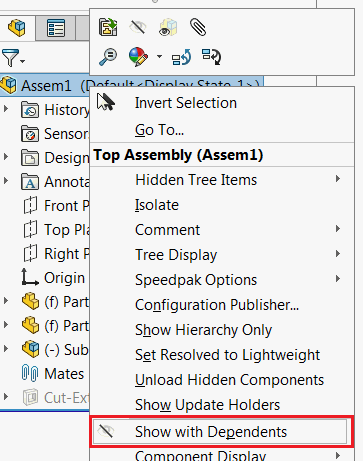The width and height of the screenshot is (363, 461).
Task: Expand the suppressed Cut-Extrude feature
Action: (6, 396)
